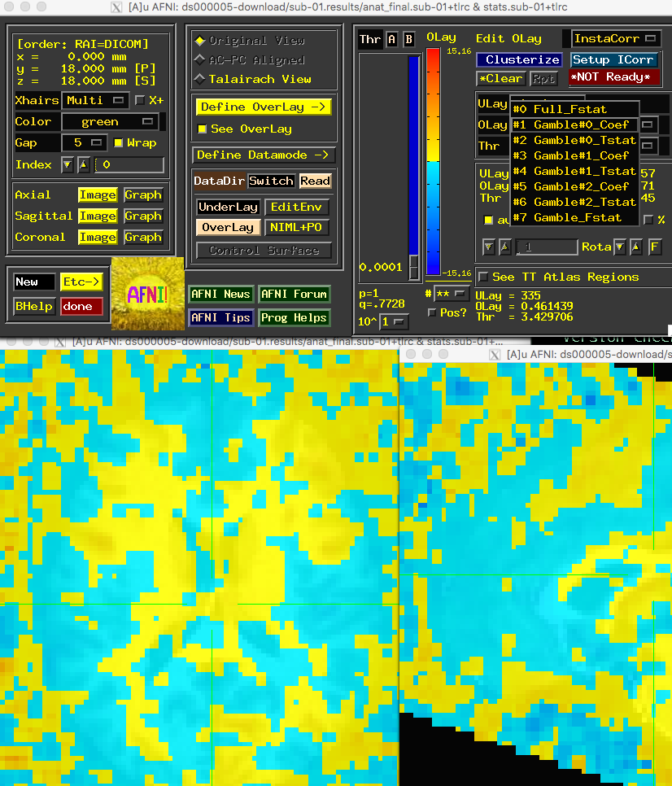Open the Sagittal Image viewer
This screenshot has width=672, height=786.
point(98,216)
